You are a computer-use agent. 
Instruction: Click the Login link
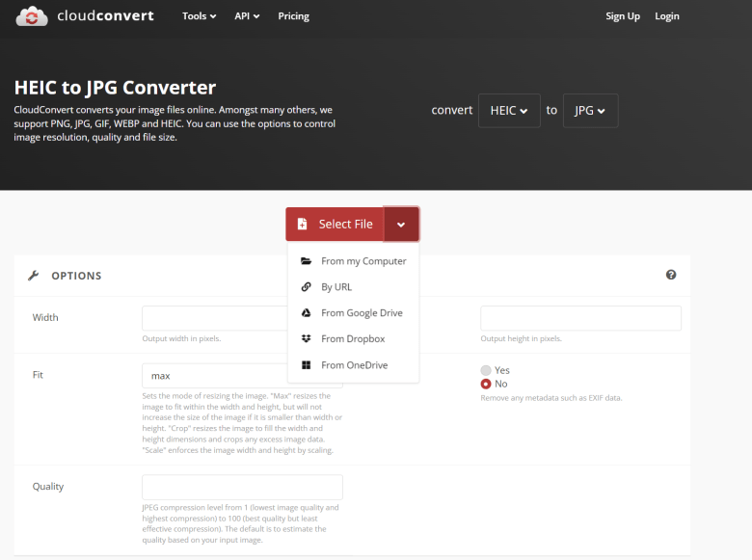[667, 16]
